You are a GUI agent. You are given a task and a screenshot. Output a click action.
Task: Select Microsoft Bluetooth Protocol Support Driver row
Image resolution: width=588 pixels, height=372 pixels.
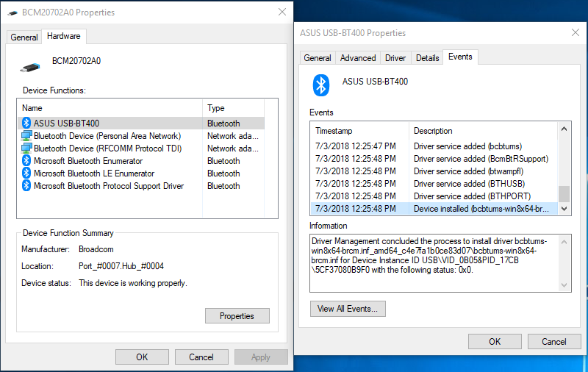click(x=141, y=185)
